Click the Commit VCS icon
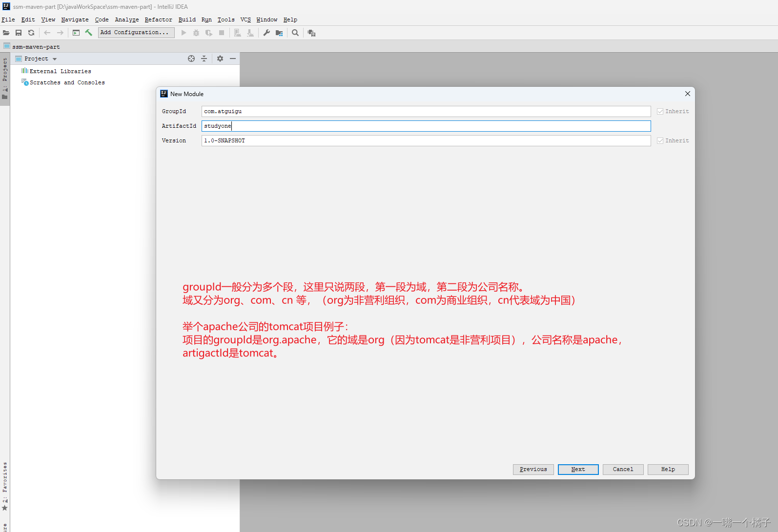Image resolution: width=778 pixels, height=532 pixels. 250,33
